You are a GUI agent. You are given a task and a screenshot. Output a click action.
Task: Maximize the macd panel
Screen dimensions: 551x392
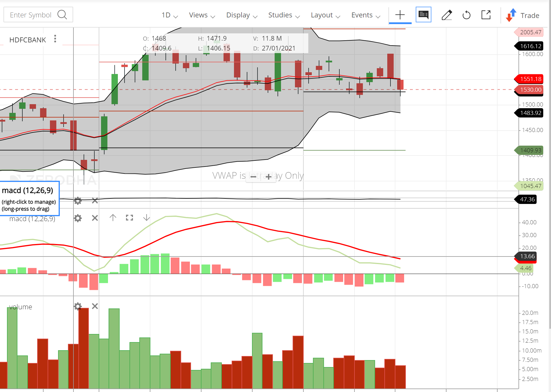click(x=129, y=218)
